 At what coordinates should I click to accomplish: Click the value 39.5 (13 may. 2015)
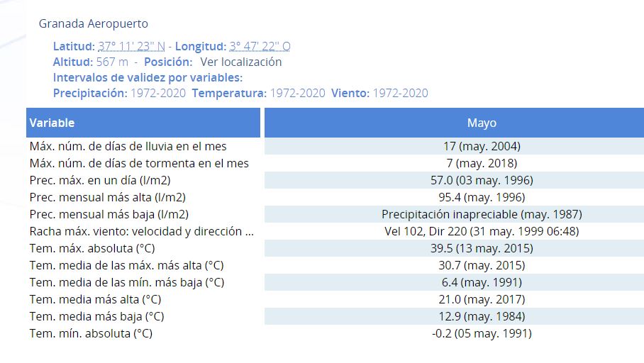click(482, 248)
